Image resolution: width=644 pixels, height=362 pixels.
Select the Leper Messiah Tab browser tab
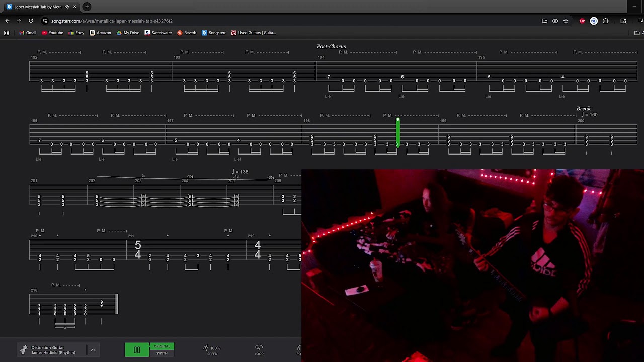[x=41, y=7]
